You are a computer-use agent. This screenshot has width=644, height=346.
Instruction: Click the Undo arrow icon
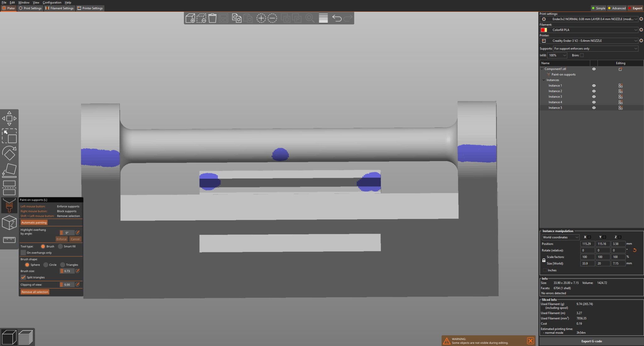click(337, 18)
